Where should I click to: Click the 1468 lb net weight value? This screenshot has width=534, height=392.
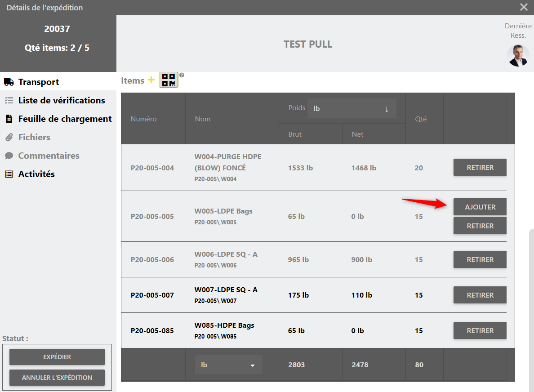[x=364, y=168]
